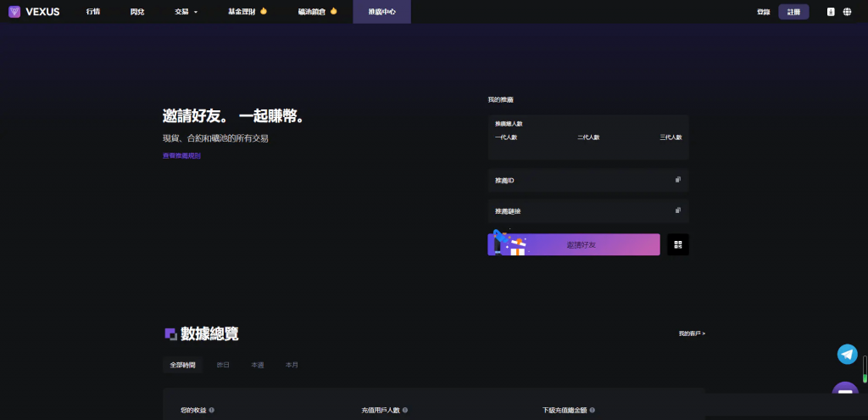
Task: Copy the 推薦ID using its copy icon
Action: pyautogui.click(x=677, y=180)
